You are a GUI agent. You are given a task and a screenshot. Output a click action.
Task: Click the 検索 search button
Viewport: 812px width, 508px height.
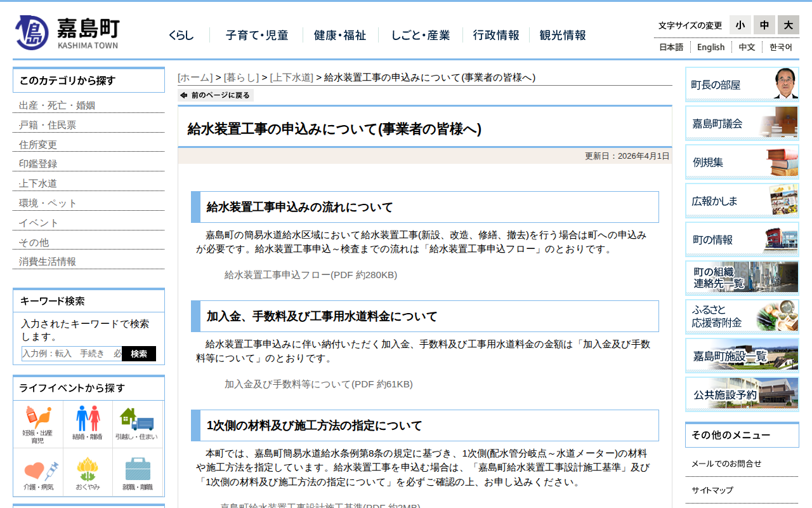click(139, 354)
